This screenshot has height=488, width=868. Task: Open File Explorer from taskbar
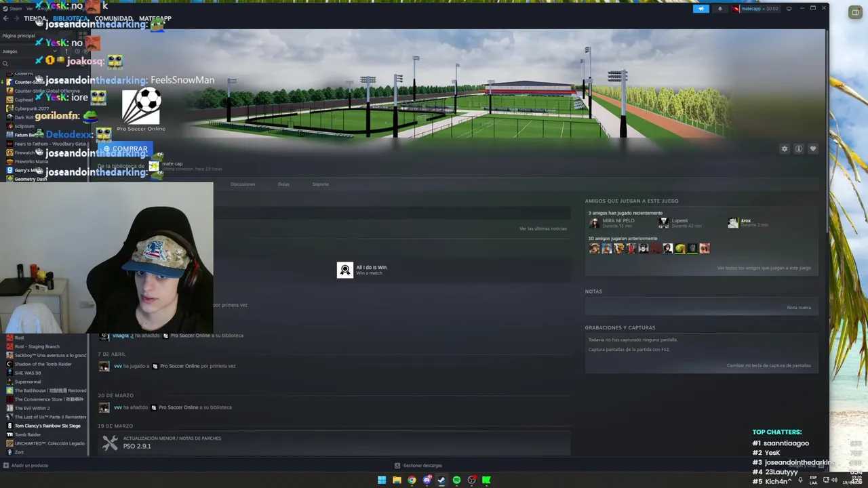point(397,480)
